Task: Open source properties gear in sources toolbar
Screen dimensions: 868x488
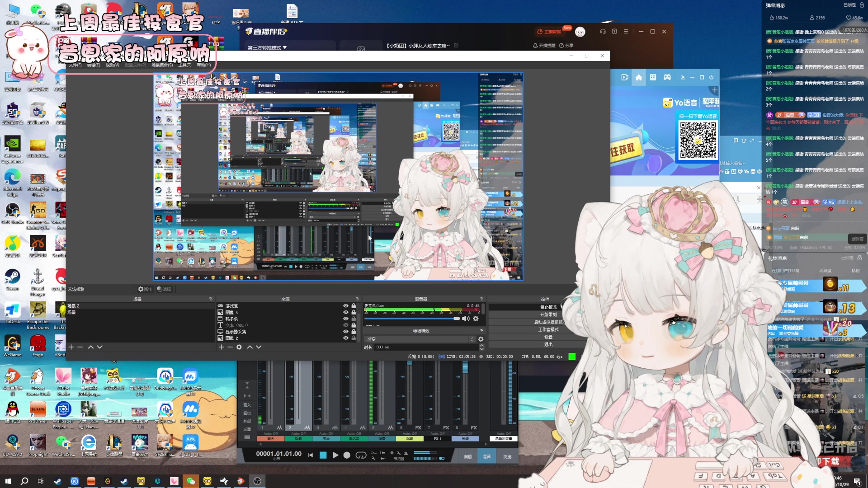Action: coord(239,347)
